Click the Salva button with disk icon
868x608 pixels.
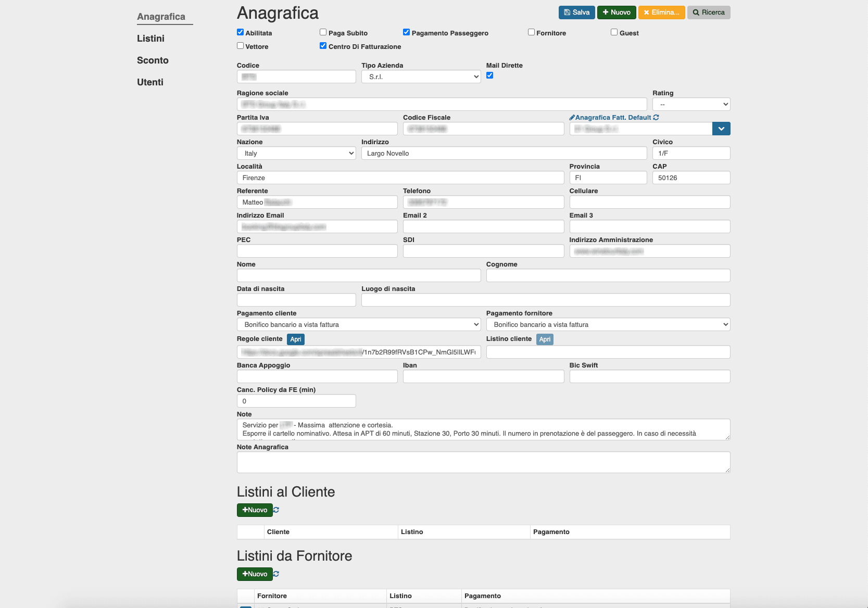click(576, 12)
